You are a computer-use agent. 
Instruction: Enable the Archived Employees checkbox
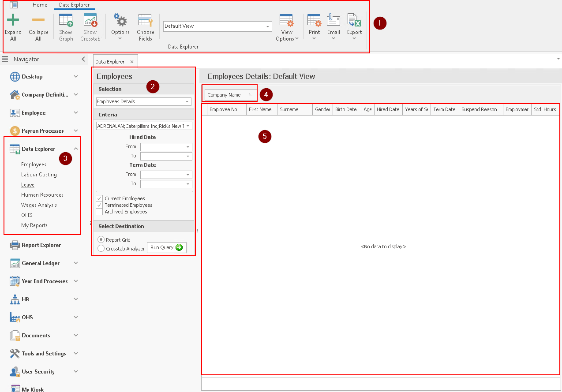tap(99, 212)
